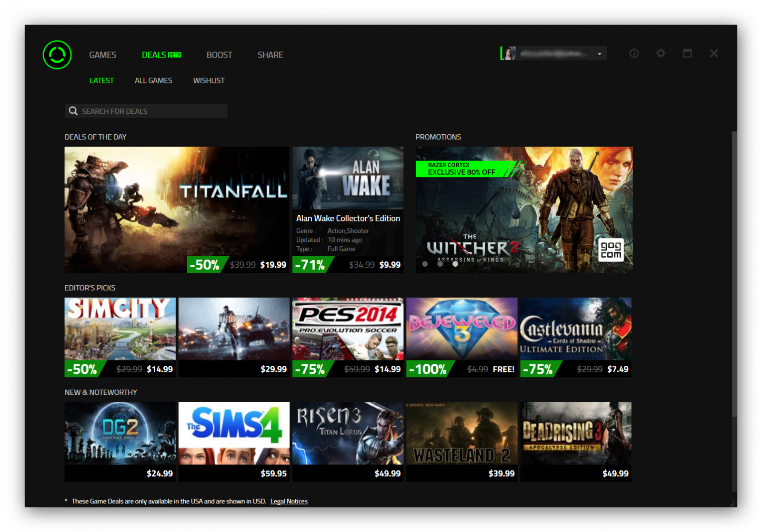Screen dimensions: 762x532
Task: Click the gog.com logo on promotion
Action: click(611, 250)
